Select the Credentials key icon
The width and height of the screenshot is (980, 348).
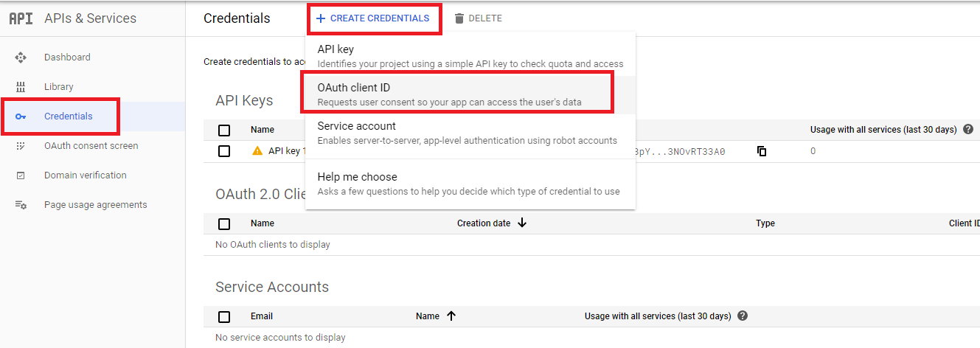click(x=21, y=116)
